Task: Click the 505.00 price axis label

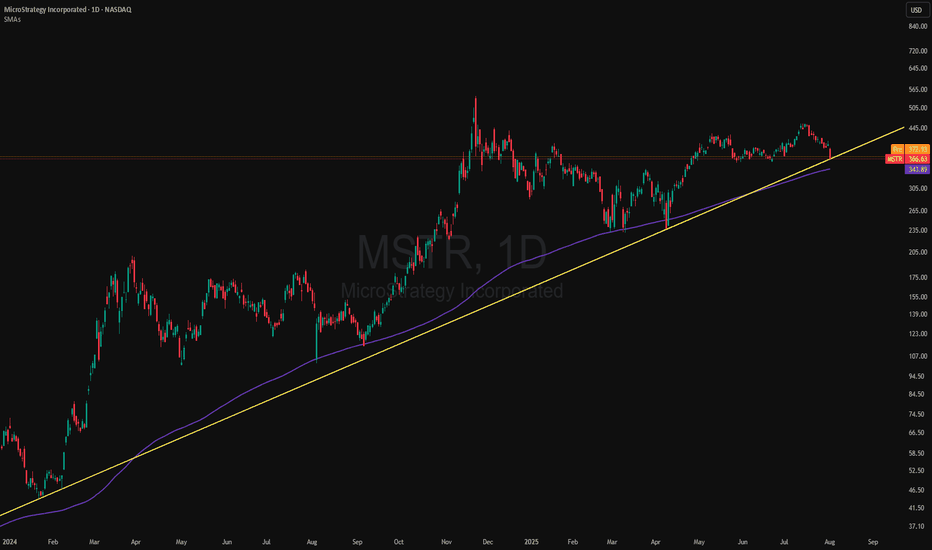Action: [x=917, y=108]
